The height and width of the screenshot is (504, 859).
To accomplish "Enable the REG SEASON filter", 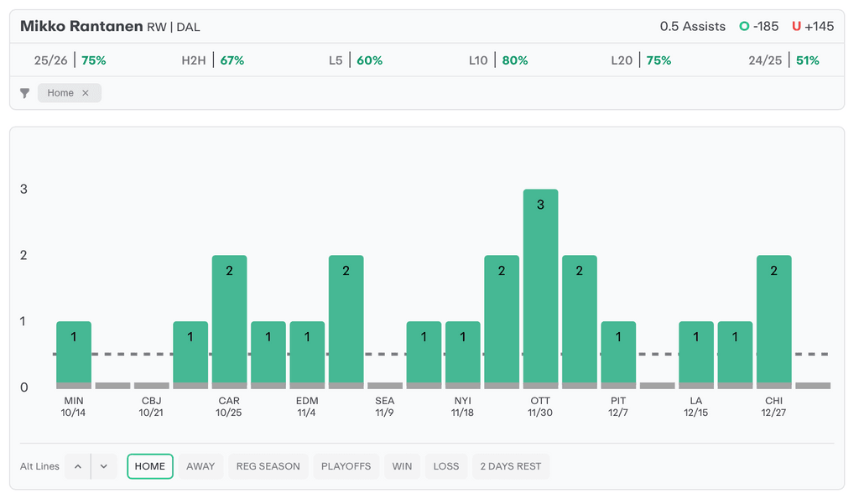I will [x=268, y=466].
